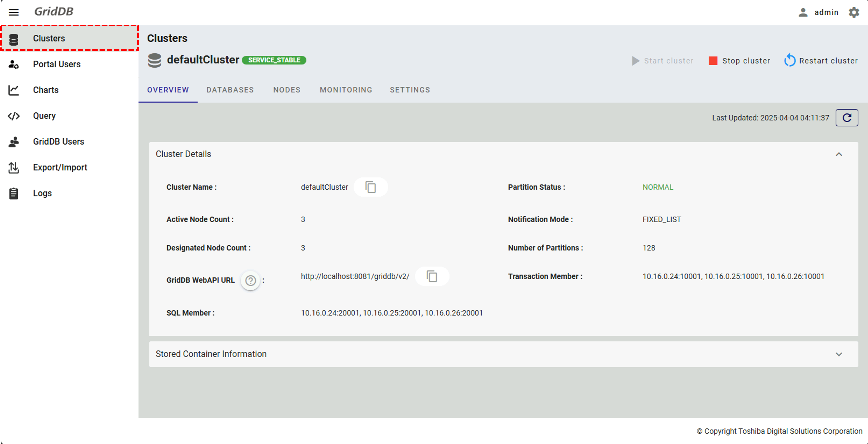The image size is (868, 444).
Task: Open the Monitoring tab
Action: point(346,90)
